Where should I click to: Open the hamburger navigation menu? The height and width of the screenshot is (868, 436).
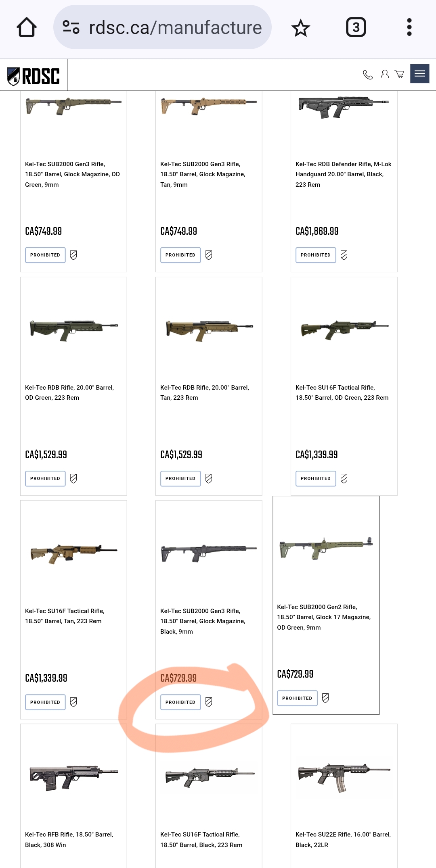click(x=419, y=73)
